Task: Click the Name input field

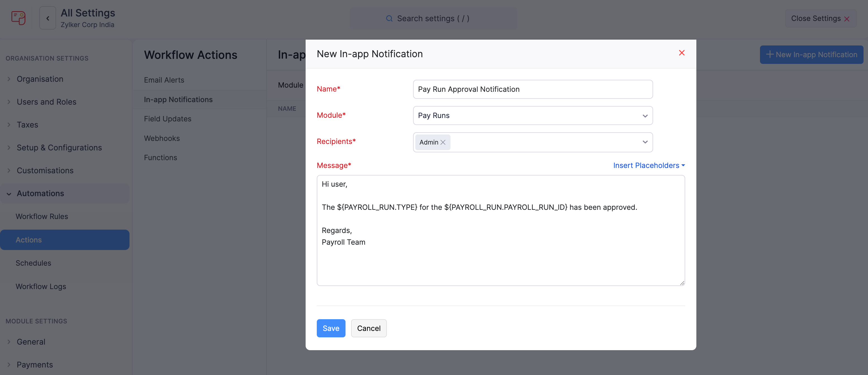Action: [533, 89]
